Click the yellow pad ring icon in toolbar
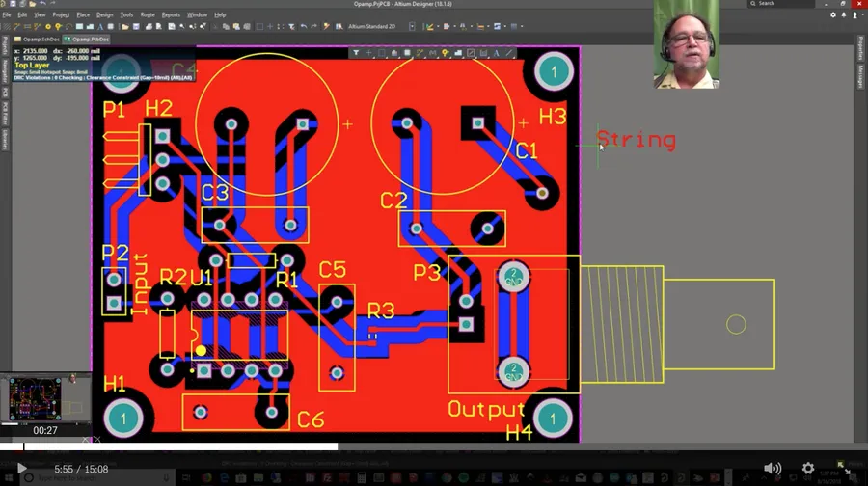Viewport: 868px width, 486px height. 48,27
